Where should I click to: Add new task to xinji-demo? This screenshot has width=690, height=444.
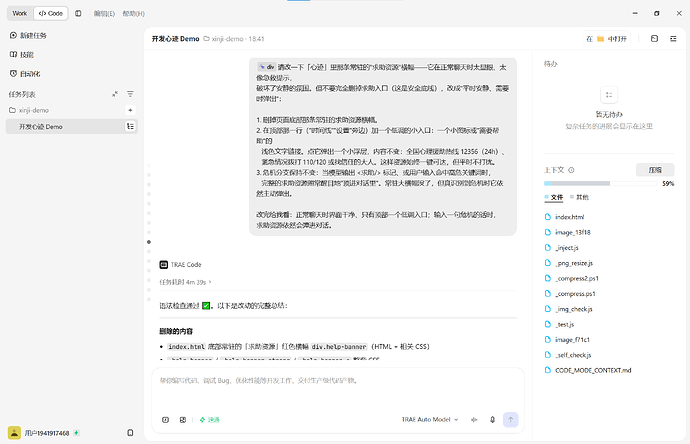(x=130, y=110)
